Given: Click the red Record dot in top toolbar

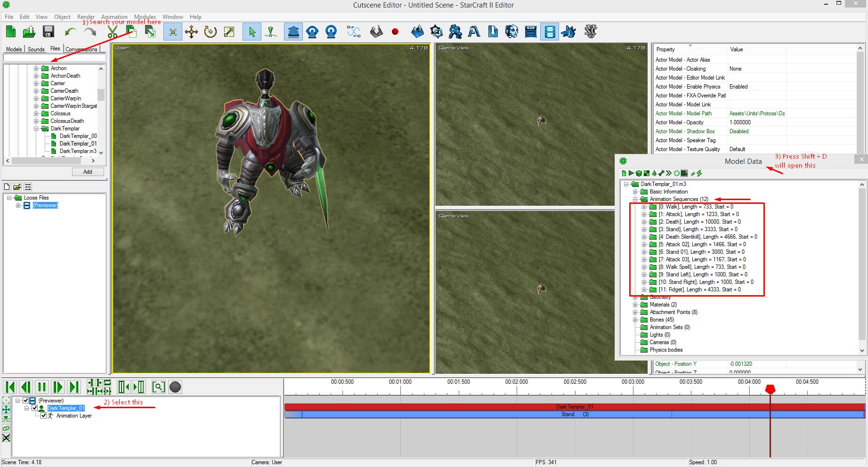Looking at the screenshot, I should (x=395, y=32).
